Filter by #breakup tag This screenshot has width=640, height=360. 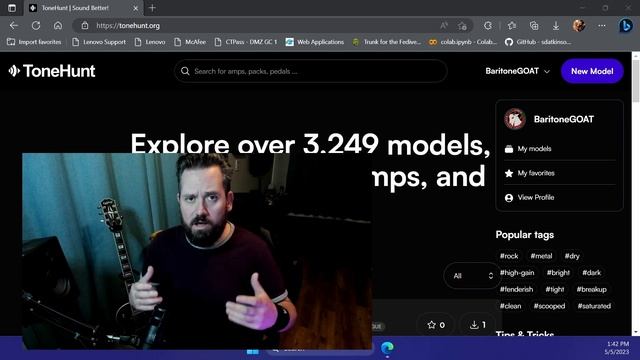(x=591, y=289)
